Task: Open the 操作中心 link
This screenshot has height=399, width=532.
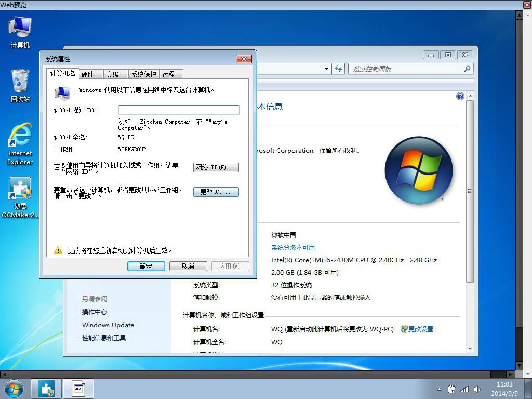Action: 95,312
